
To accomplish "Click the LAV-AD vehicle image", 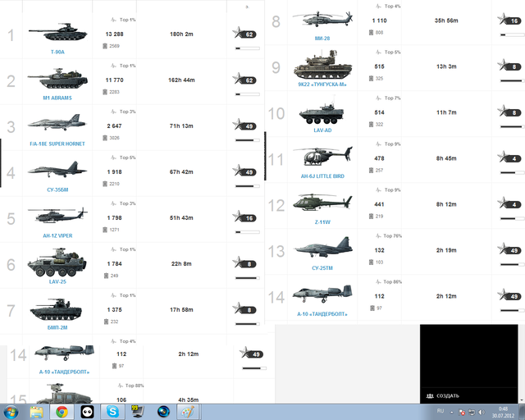I will pyautogui.click(x=321, y=112).
